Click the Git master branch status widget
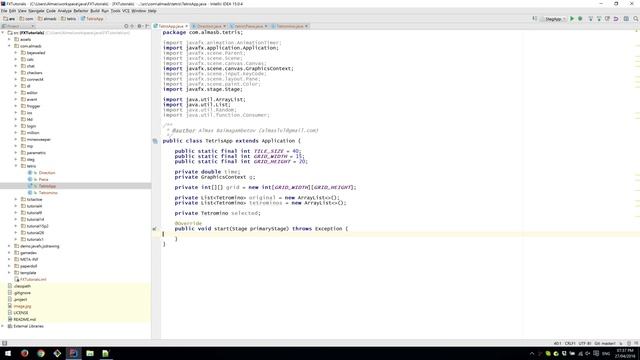 click(x=605, y=343)
